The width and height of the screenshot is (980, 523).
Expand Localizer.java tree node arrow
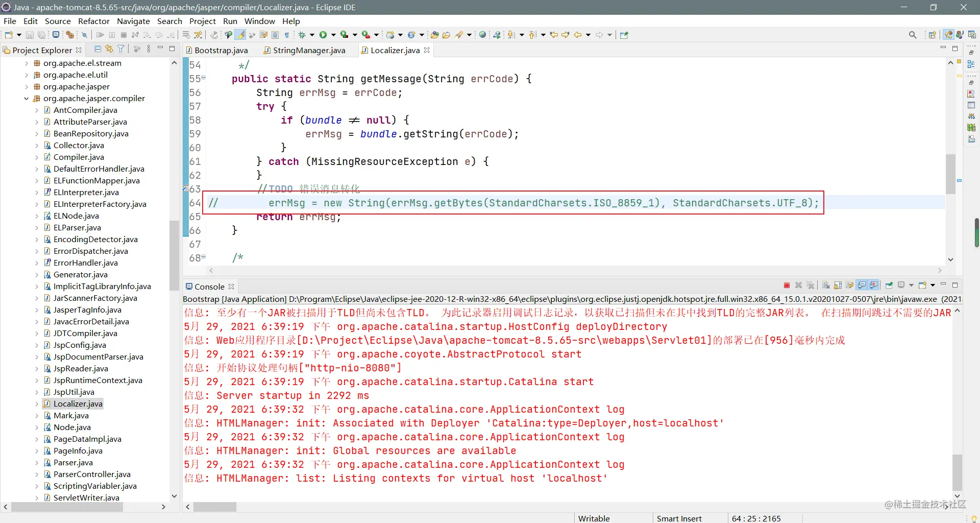36,404
